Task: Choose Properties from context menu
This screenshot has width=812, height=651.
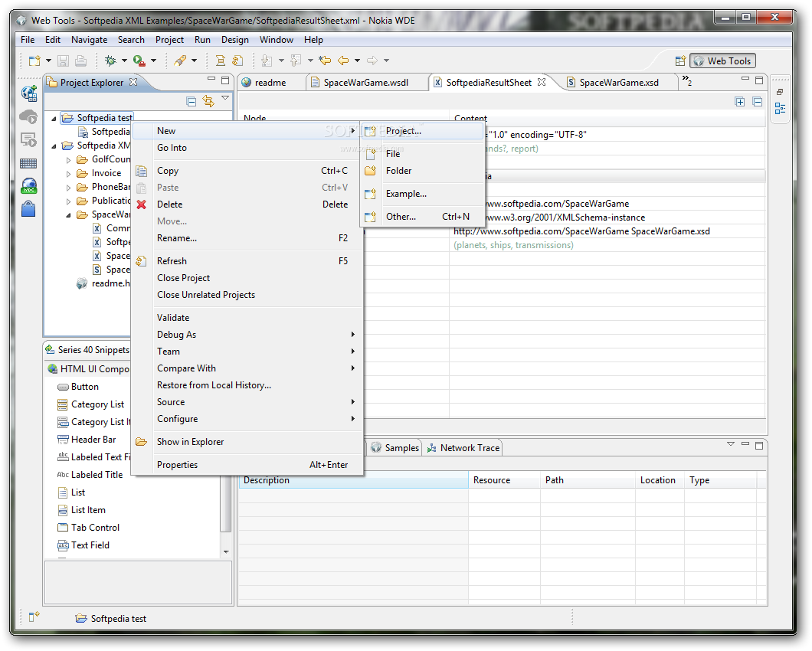Action: coord(247,465)
